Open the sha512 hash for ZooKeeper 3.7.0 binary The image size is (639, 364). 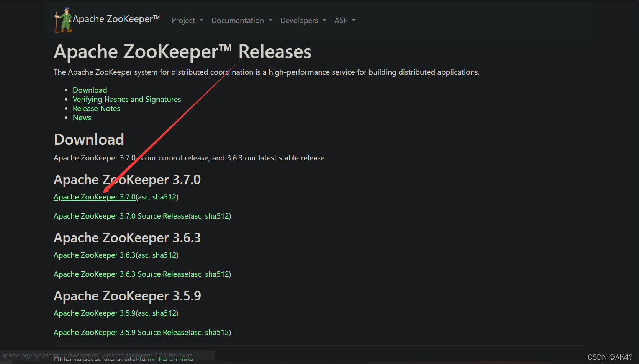pos(164,197)
